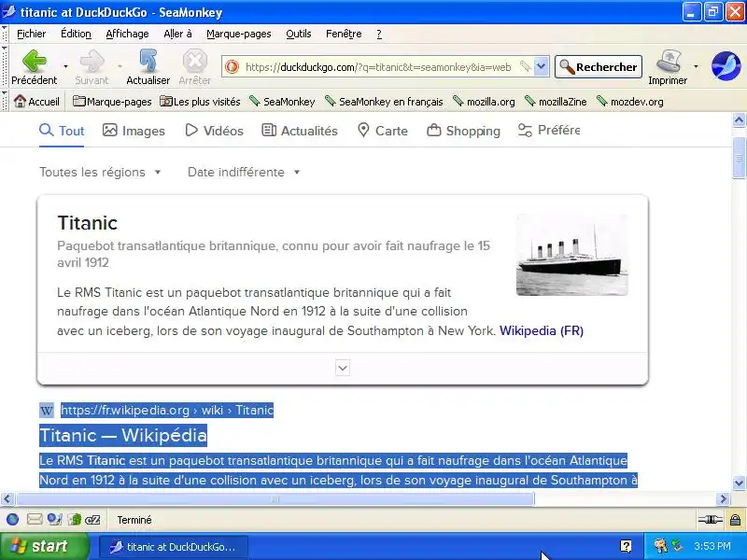This screenshot has width=747, height=560.
Task: Open Composer from status bar icon
Action: click(x=54, y=520)
